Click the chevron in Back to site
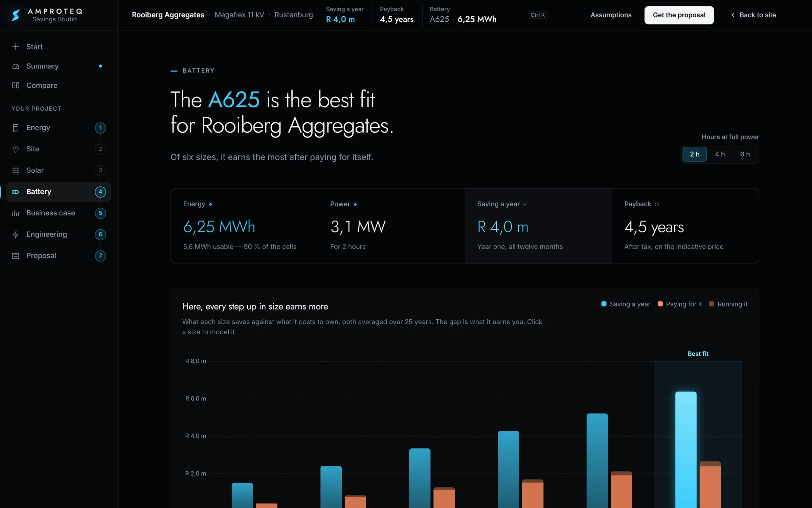Screen dimensions: 812x508 (733, 15)
